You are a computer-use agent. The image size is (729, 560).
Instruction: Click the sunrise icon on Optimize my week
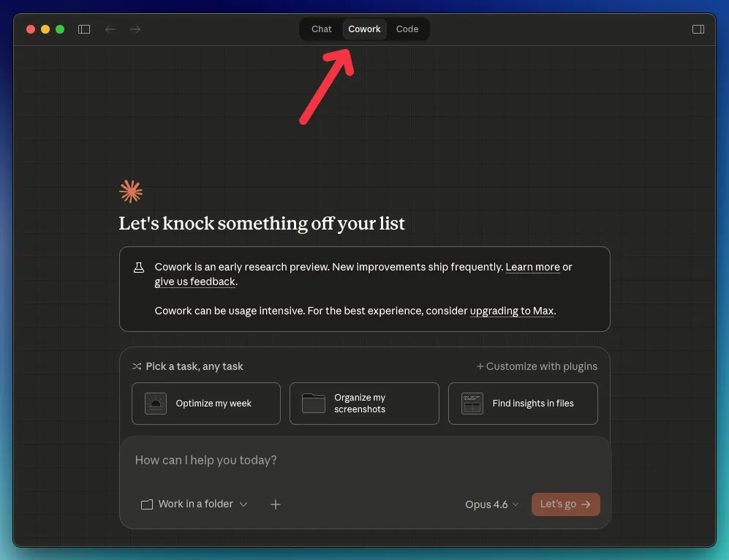tap(156, 404)
